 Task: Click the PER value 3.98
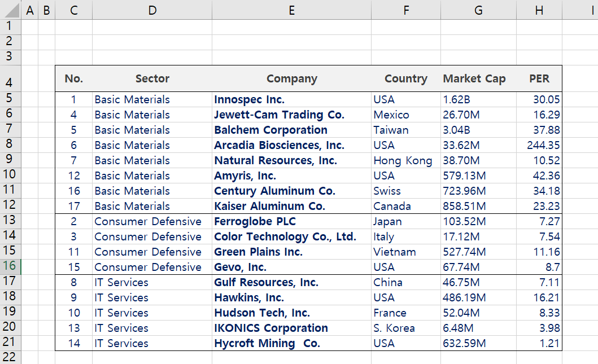pyautogui.click(x=539, y=328)
